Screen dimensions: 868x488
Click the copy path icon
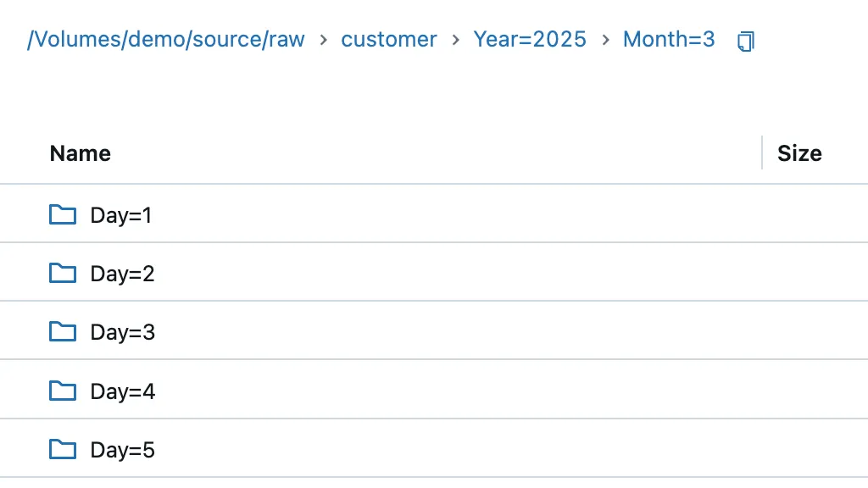(745, 41)
